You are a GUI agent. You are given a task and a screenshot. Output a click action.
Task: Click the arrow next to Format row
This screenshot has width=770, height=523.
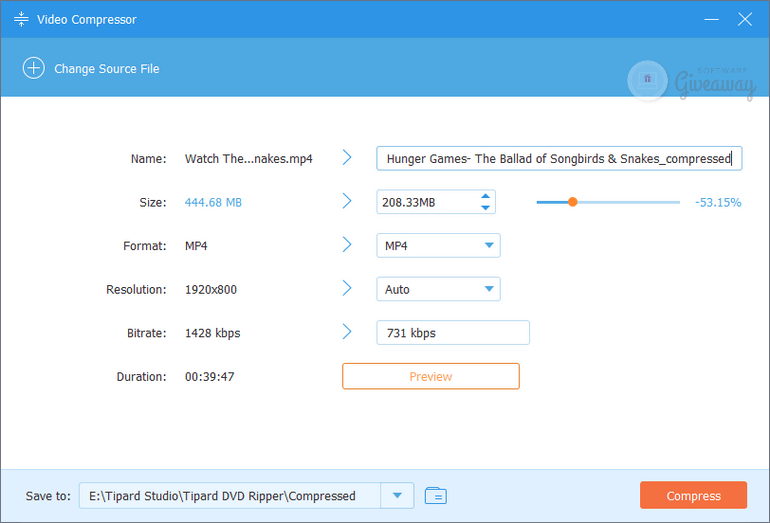point(347,245)
